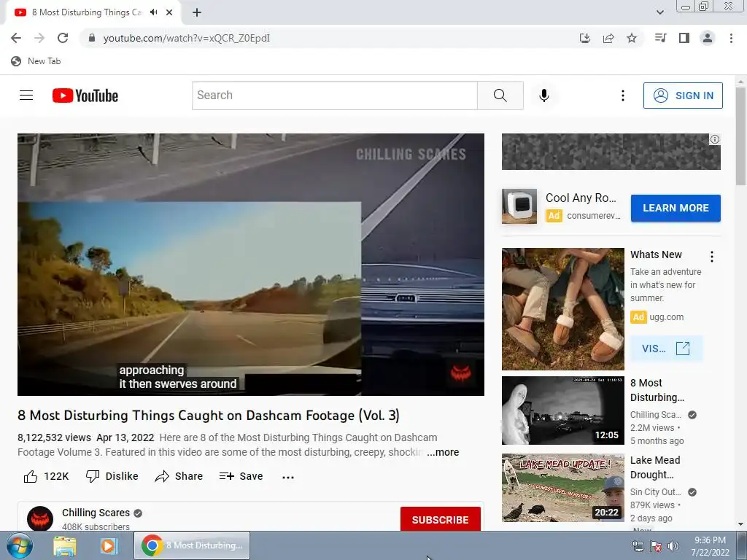Open options menu for Whats New ad
Viewport: 747px width, 560px height.
click(712, 257)
